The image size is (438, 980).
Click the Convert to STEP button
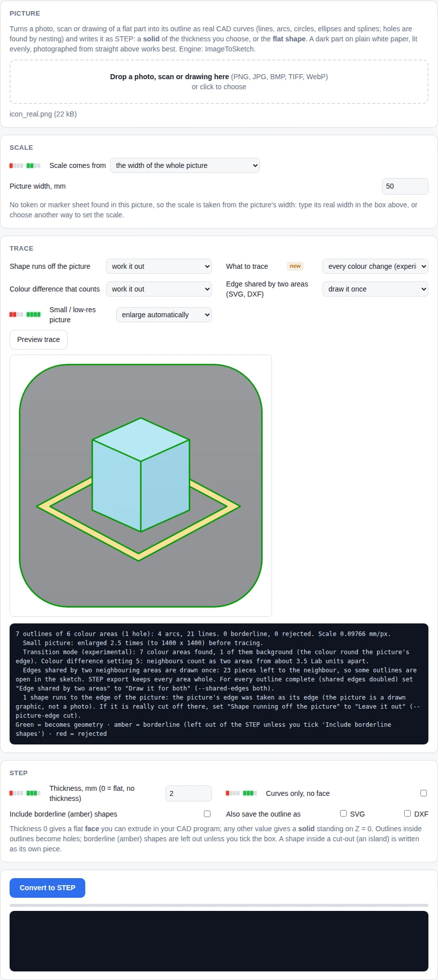click(47, 888)
